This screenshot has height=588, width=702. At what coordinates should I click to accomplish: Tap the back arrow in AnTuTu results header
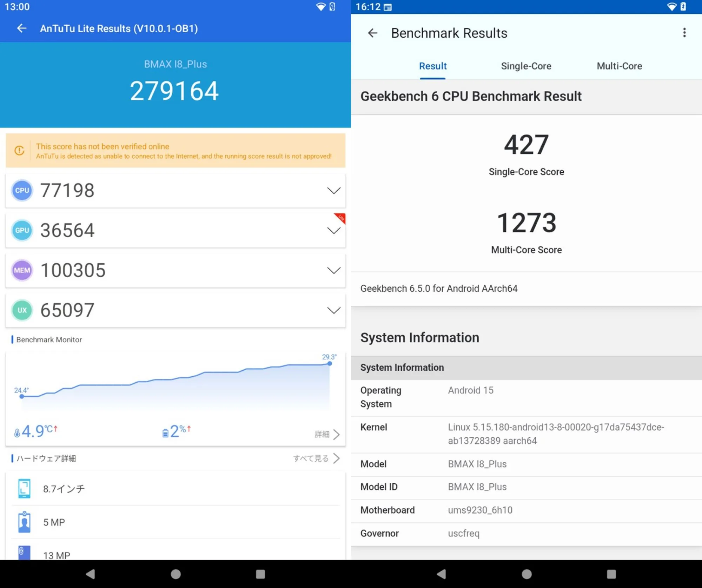point(22,28)
